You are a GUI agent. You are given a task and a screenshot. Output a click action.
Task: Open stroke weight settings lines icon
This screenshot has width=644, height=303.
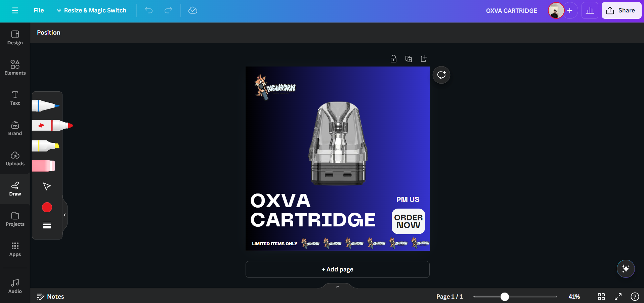(47, 225)
